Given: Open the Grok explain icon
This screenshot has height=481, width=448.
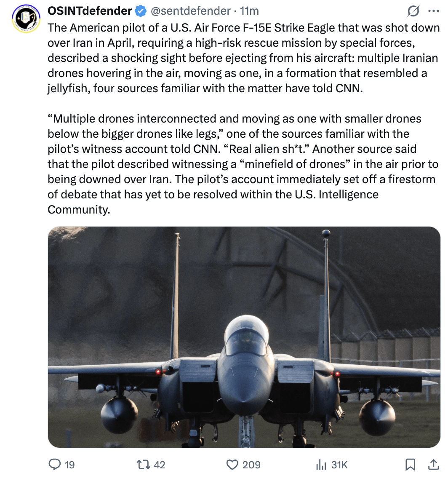Looking at the screenshot, I should [x=413, y=11].
